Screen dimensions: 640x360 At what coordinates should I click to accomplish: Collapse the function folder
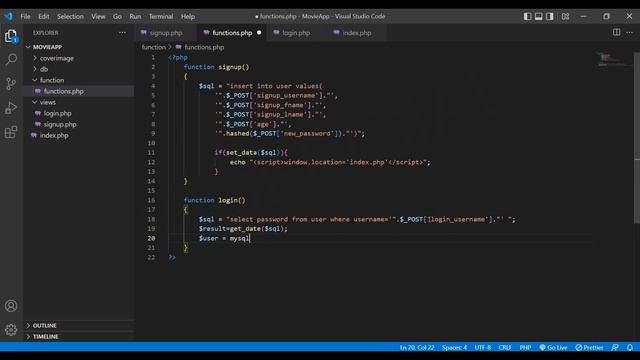(79, 80)
